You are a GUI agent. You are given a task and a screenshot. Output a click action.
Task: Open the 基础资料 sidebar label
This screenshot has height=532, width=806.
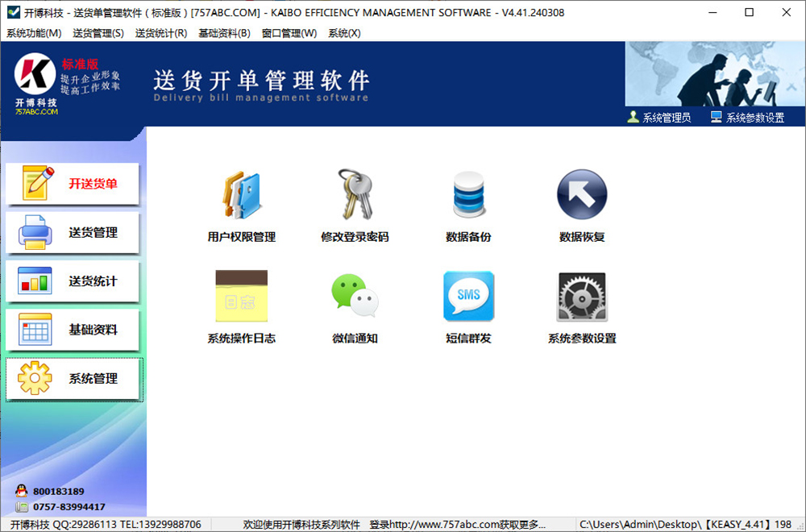93,330
